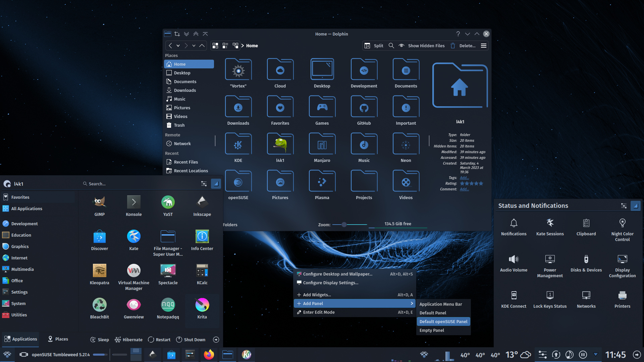Click Delete button in Dolphin toolbar
644x362 pixels.
tap(463, 46)
